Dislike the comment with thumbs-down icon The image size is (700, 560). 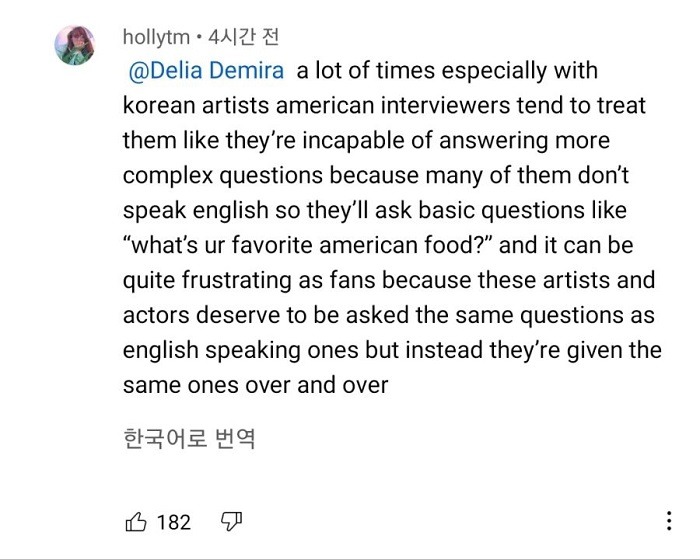click(231, 521)
